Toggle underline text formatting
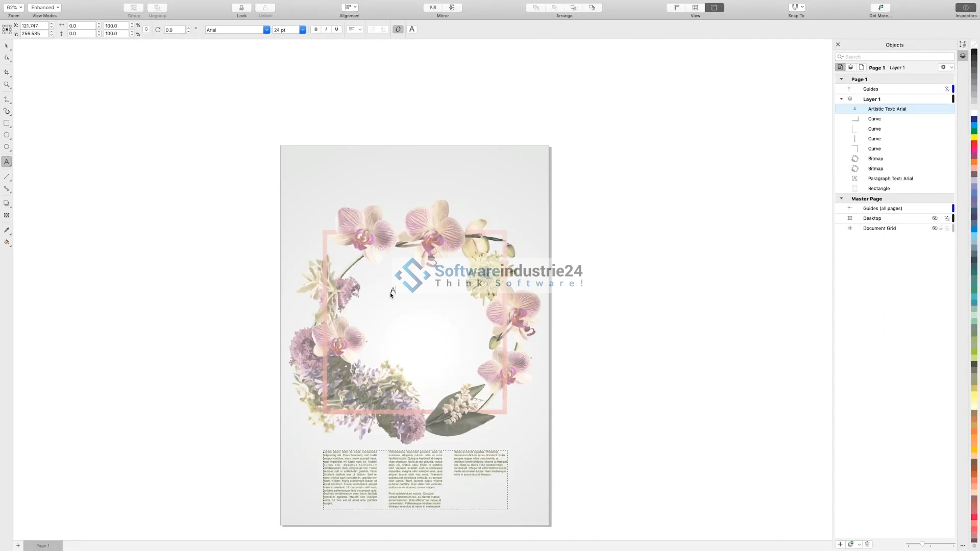980x551 pixels. [x=336, y=30]
